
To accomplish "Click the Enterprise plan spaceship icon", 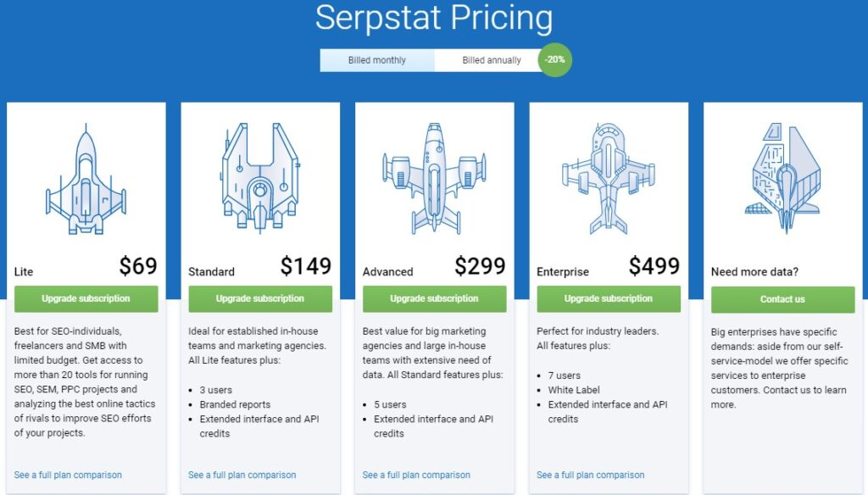I will [609, 179].
